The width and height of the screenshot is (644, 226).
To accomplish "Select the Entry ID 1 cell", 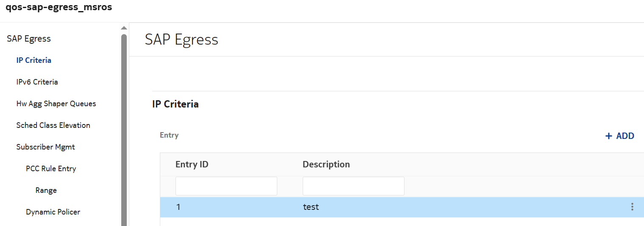I will pos(178,207).
